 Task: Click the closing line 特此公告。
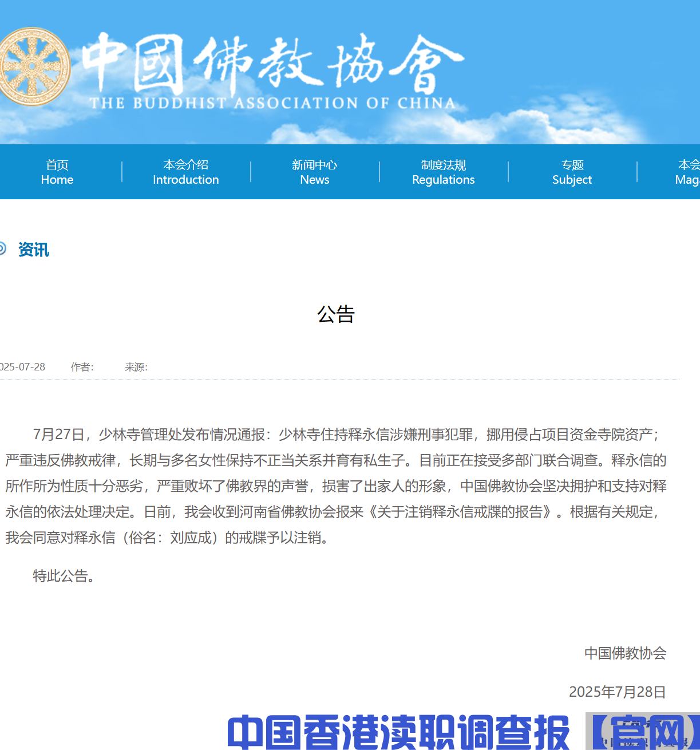[x=64, y=576]
